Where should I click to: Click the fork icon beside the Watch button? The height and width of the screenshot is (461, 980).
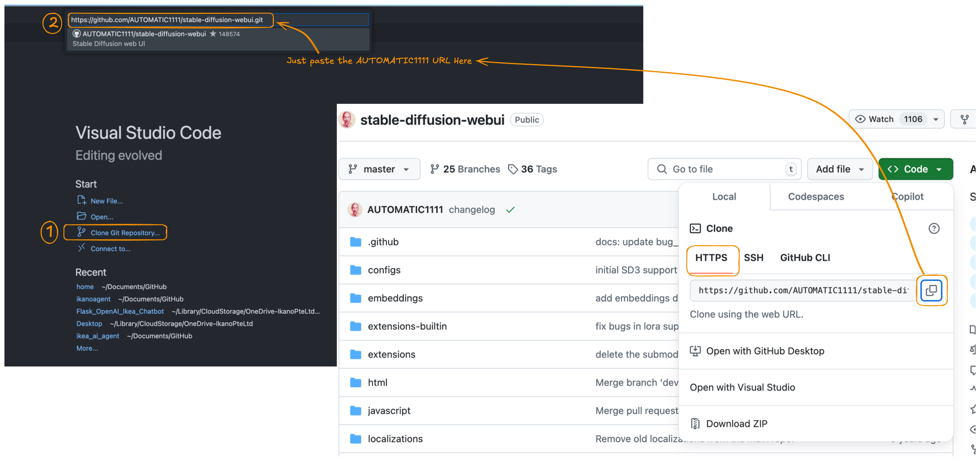964,119
